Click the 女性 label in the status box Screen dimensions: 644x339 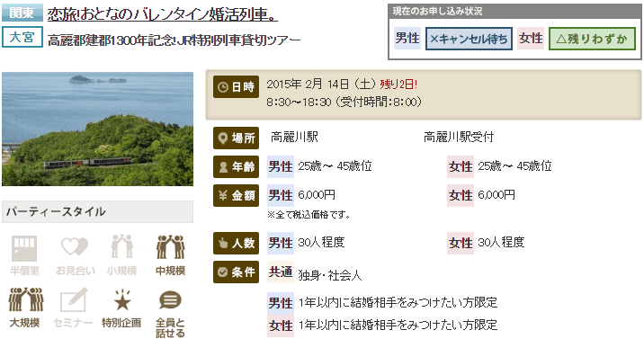[x=531, y=39]
